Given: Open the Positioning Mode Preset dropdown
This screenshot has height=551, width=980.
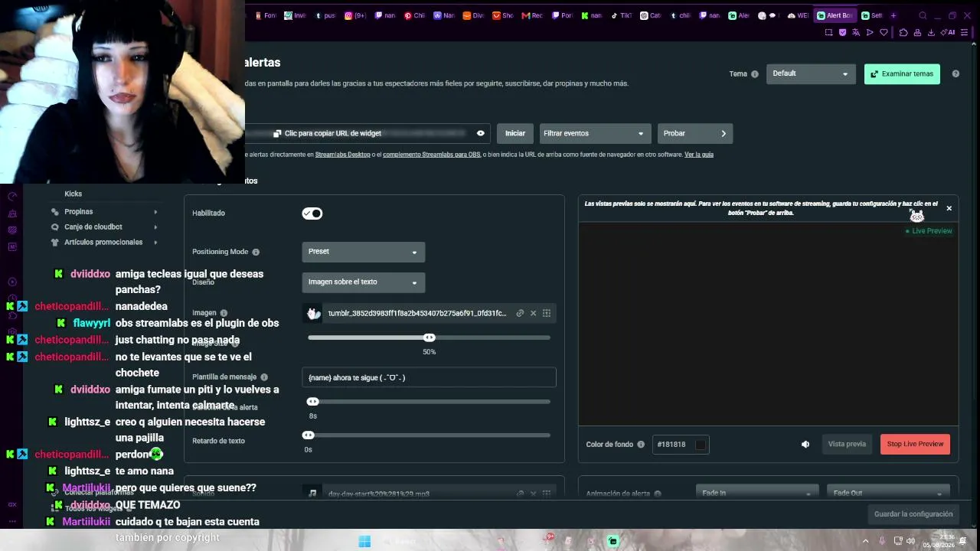Looking at the screenshot, I should tap(363, 252).
